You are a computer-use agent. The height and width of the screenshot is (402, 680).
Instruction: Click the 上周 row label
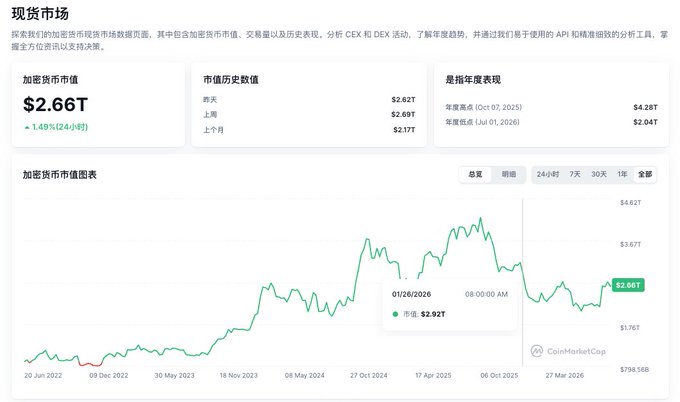[x=210, y=114]
